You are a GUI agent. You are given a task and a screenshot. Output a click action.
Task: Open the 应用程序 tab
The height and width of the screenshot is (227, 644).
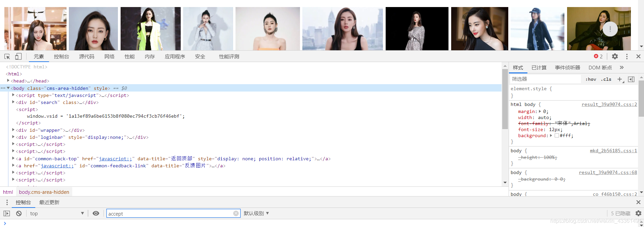click(x=175, y=56)
